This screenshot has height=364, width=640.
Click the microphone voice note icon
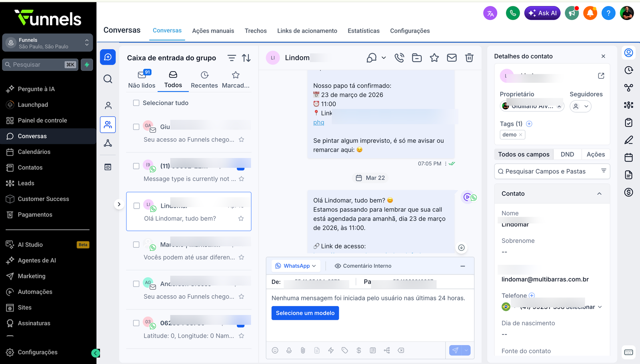tap(289, 350)
